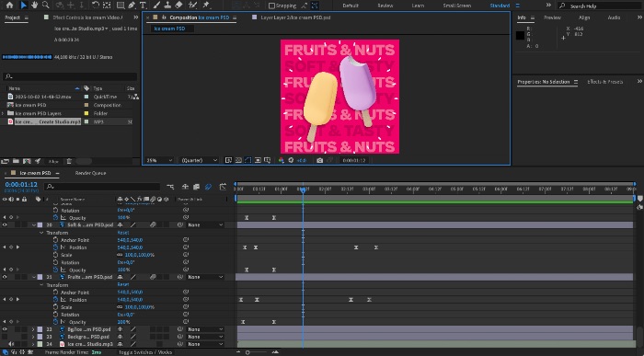The width and height of the screenshot is (644, 356).
Task: Open the 25% magnification dropdown
Action: point(159,160)
